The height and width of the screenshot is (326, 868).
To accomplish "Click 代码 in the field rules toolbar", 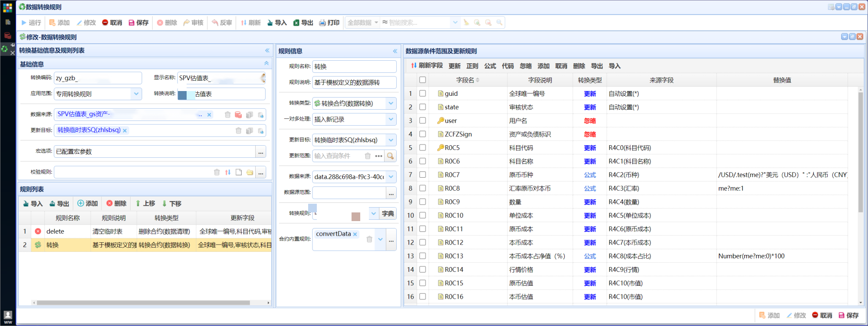I will [508, 66].
